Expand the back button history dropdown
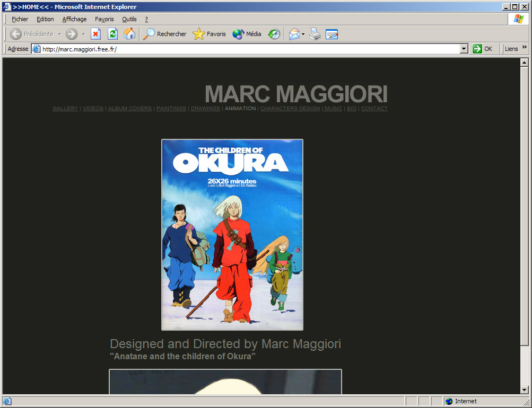Viewport: 532px width, 408px height. [x=60, y=34]
